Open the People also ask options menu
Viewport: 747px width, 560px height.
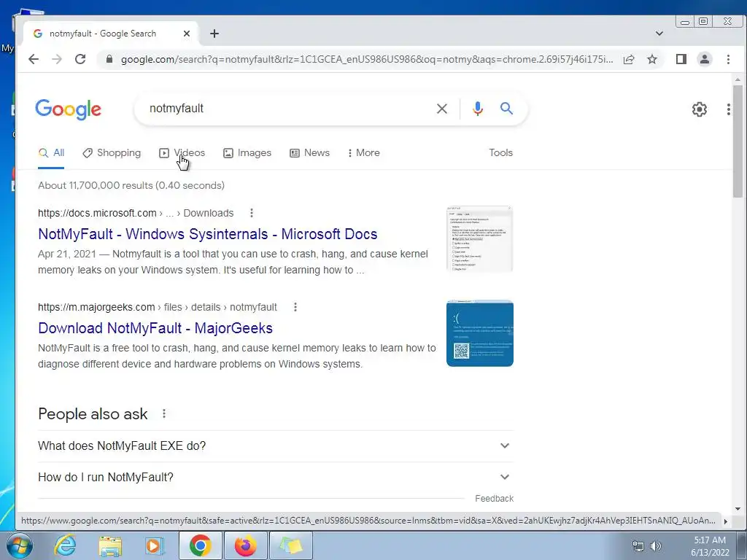click(164, 413)
